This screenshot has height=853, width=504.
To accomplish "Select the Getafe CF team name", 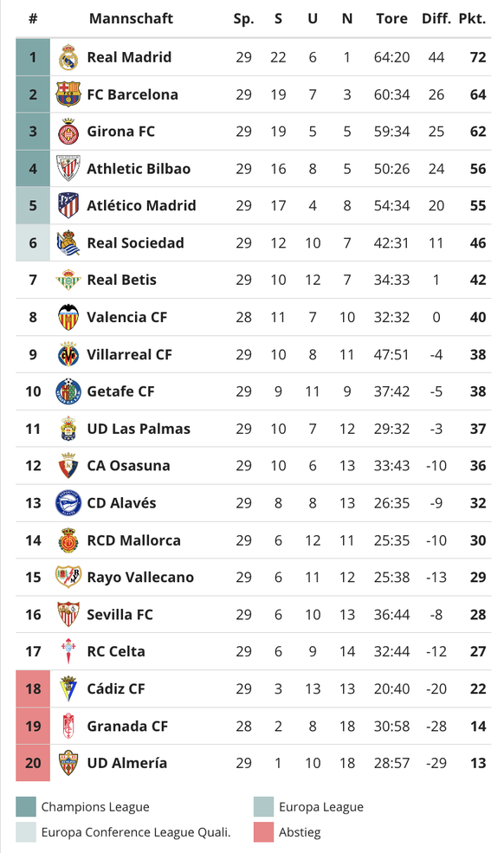I will click(121, 391).
